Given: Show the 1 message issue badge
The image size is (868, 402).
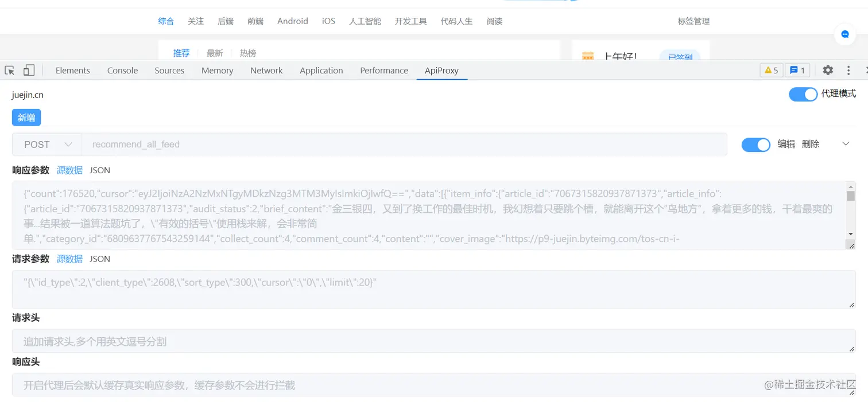Looking at the screenshot, I should pos(797,71).
